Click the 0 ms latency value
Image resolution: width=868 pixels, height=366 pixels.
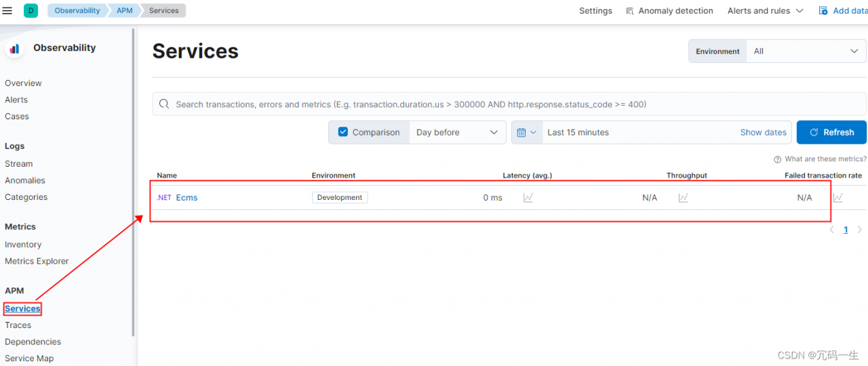click(x=493, y=198)
